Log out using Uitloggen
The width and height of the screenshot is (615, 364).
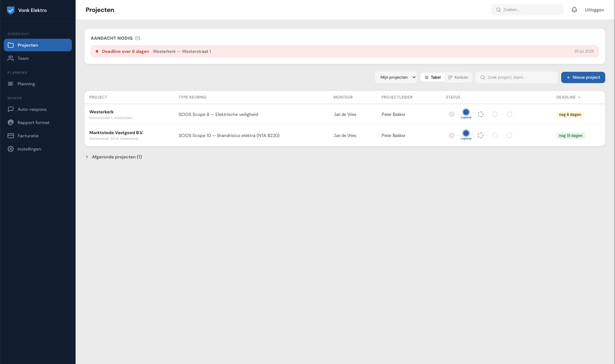(594, 10)
